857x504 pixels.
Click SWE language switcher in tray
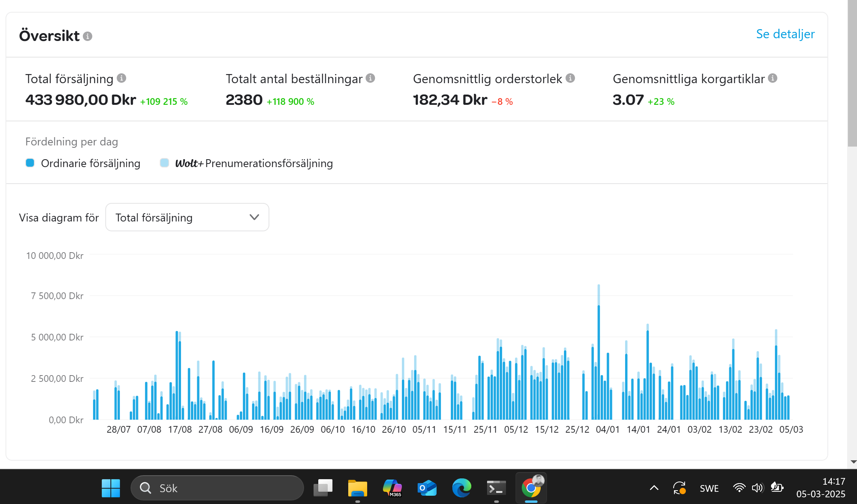coord(709,488)
